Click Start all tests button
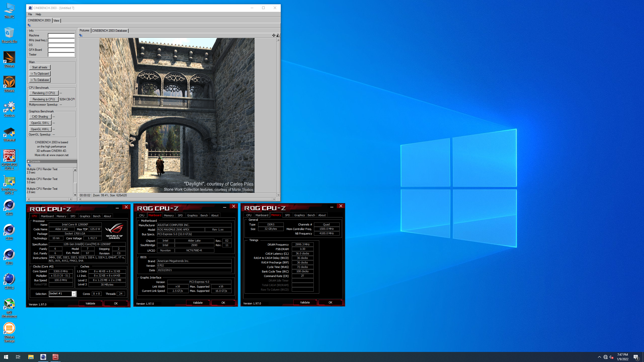Viewport: 644px width, 362px height. [x=40, y=67]
